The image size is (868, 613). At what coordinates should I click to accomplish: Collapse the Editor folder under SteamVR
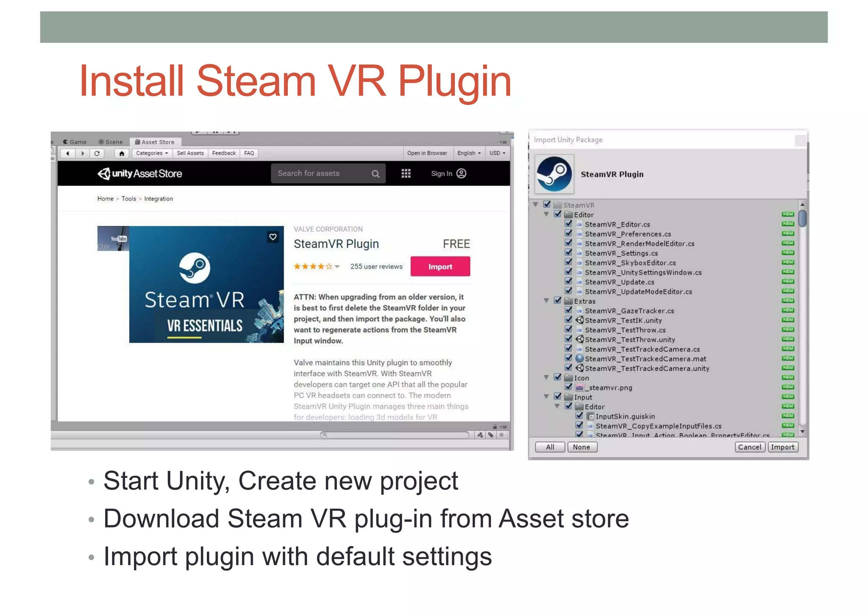(547, 214)
